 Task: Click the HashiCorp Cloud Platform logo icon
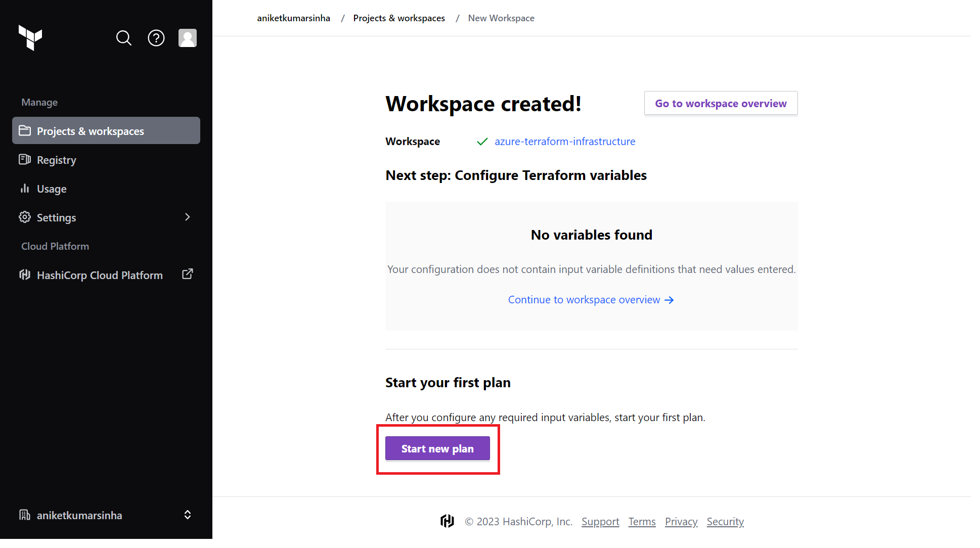coord(25,275)
